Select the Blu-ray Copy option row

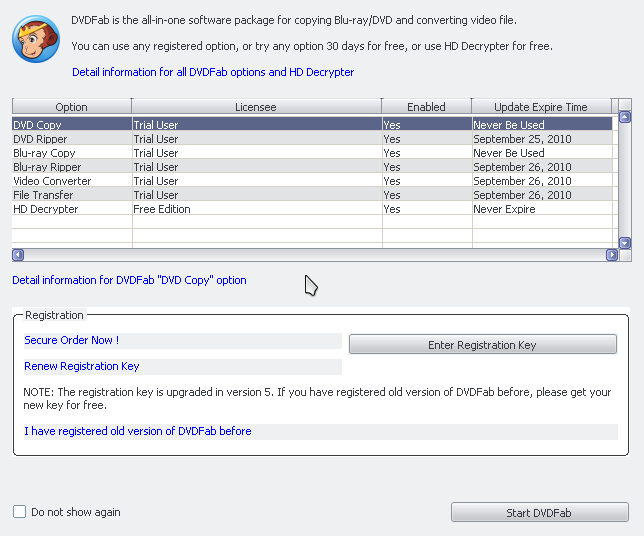[312, 152]
